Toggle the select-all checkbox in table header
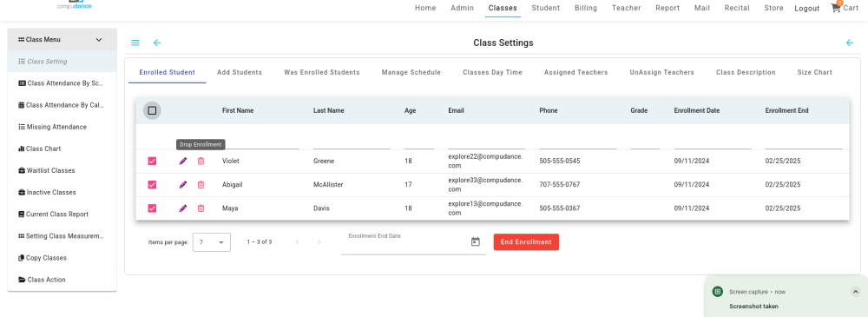This screenshot has width=868, height=317. point(152,111)
